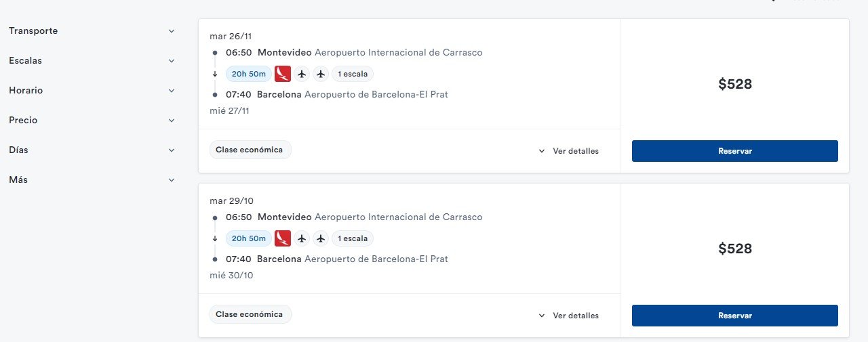Viewport: 868px width, 342px height.
Task: Click Clase económica tag on second flight
Action: [250, 314]
